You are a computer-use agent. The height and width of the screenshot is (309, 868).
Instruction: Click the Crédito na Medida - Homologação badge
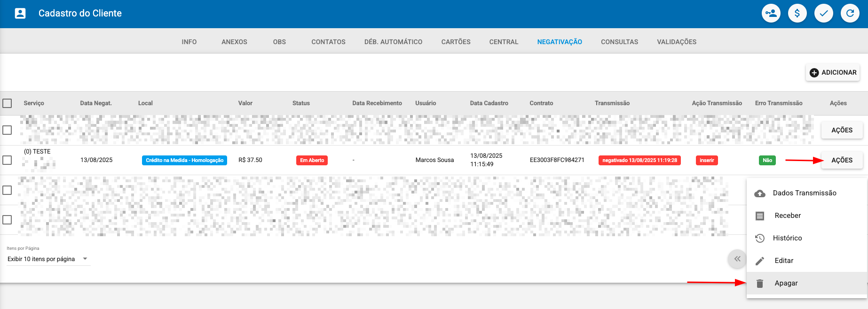point(184,160)
